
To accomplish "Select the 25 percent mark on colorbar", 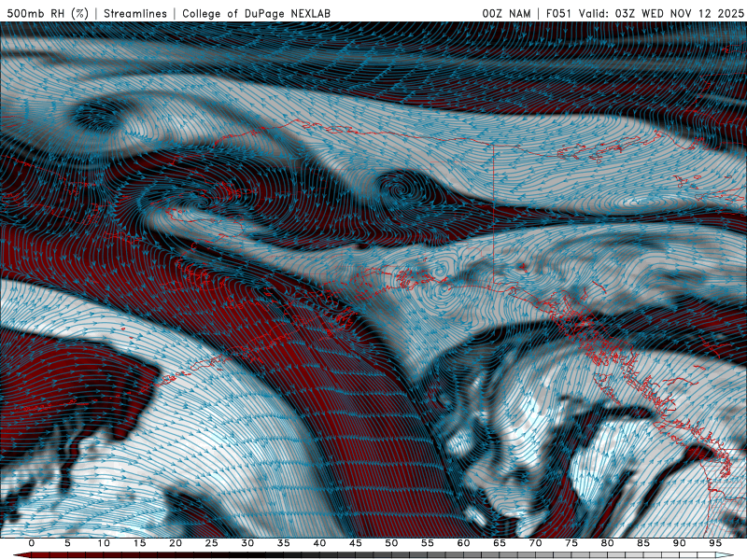I will (212, 543).
